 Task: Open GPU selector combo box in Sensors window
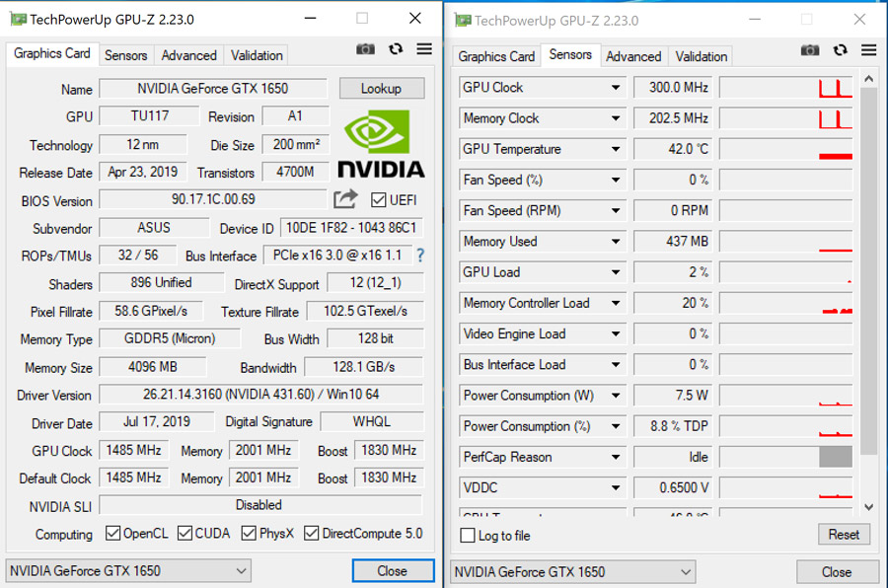pos(572,571)
